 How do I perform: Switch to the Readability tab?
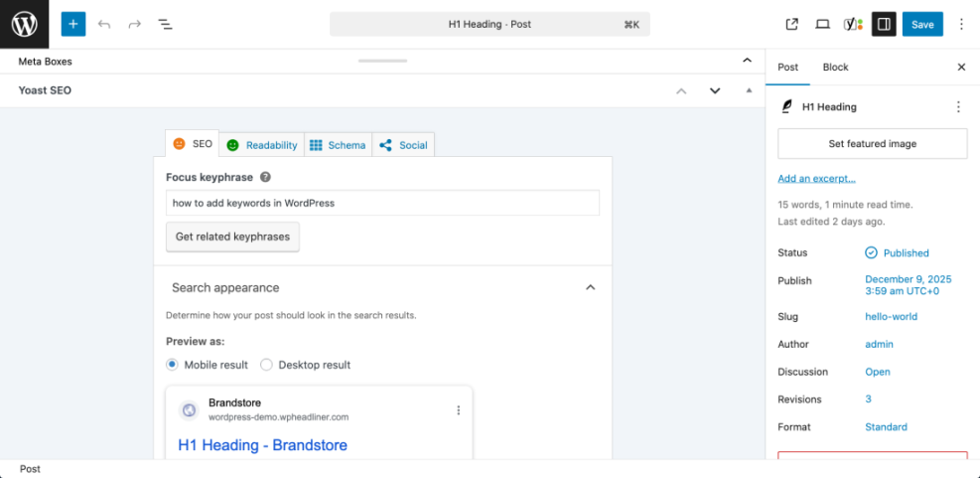pos(262,145)
